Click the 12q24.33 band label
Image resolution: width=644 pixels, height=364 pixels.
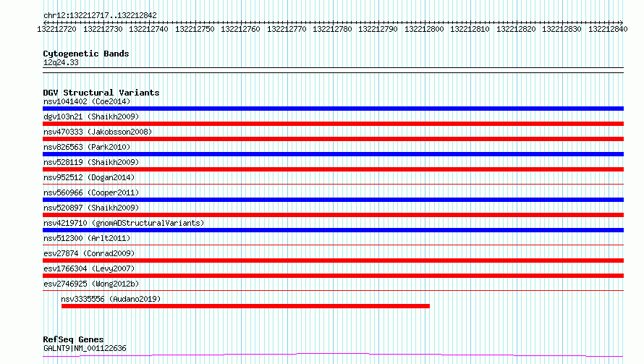[61, 62]
